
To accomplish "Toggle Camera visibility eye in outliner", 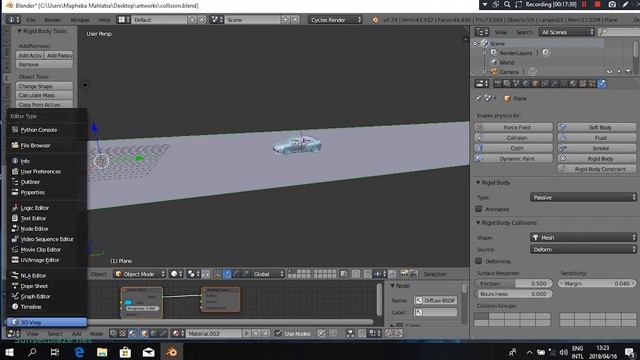I will coord(609,72).
